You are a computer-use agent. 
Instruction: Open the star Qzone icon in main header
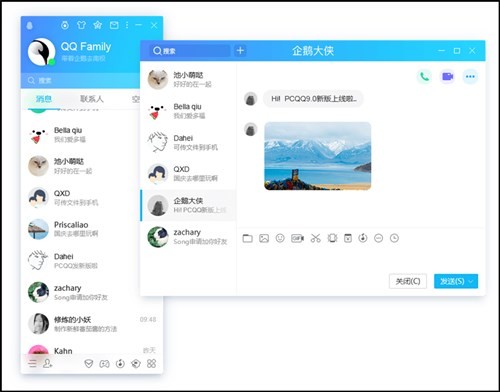97,25
